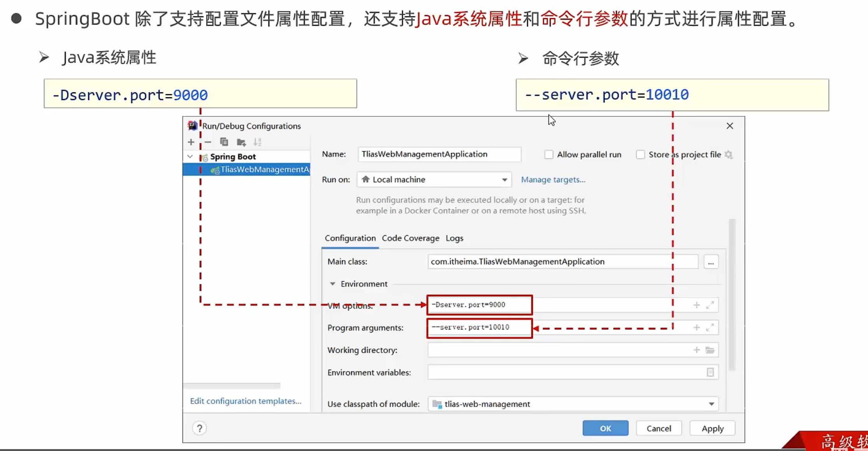
Task: Switch to the Logs tab
Action: 454,238
